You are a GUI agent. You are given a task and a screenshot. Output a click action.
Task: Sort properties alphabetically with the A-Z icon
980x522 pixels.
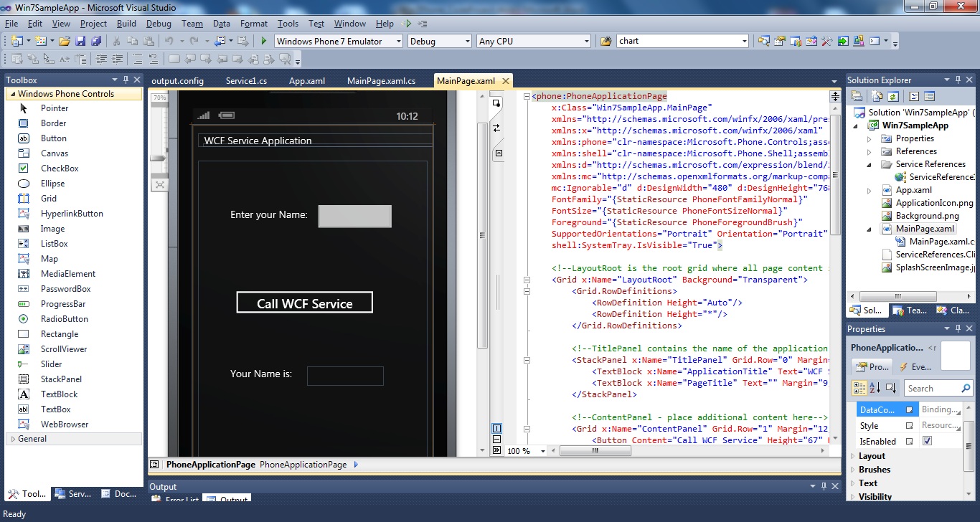coord(875,388)
